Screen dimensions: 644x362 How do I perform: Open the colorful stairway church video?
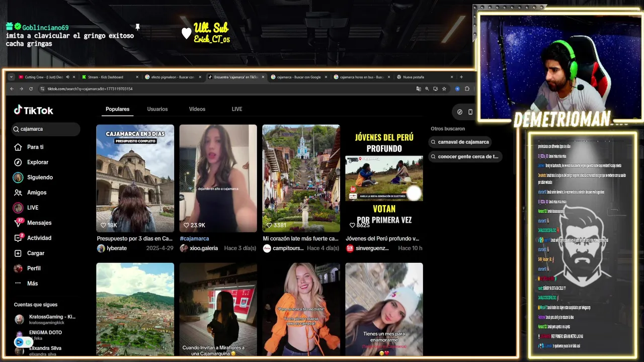point(301,178)
